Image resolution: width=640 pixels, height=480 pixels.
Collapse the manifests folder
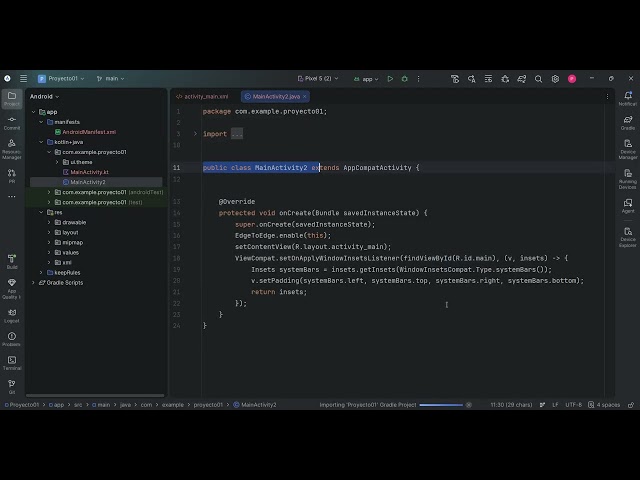tap(41, 122)
